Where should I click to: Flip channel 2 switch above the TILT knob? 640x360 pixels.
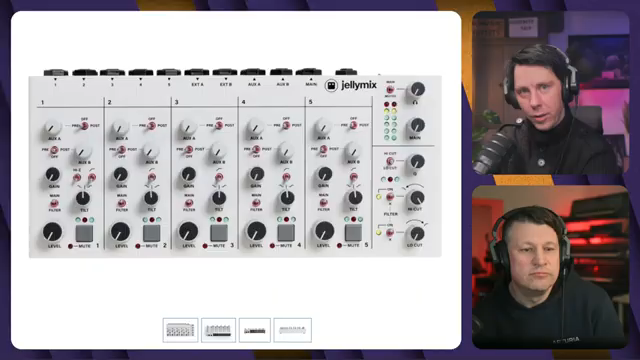pos(152,177)
